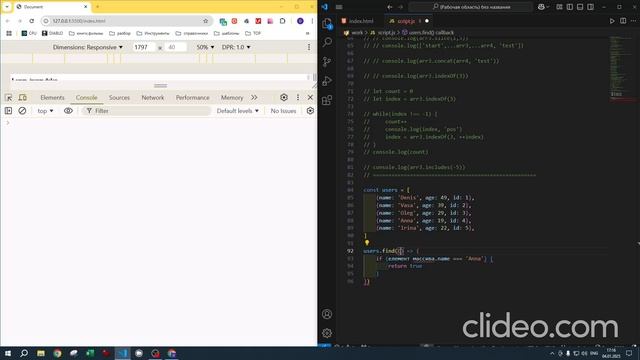Viewport: 640px width, 360px height.
Task: Open the Default levels dropdown
Action: point(237,111)
